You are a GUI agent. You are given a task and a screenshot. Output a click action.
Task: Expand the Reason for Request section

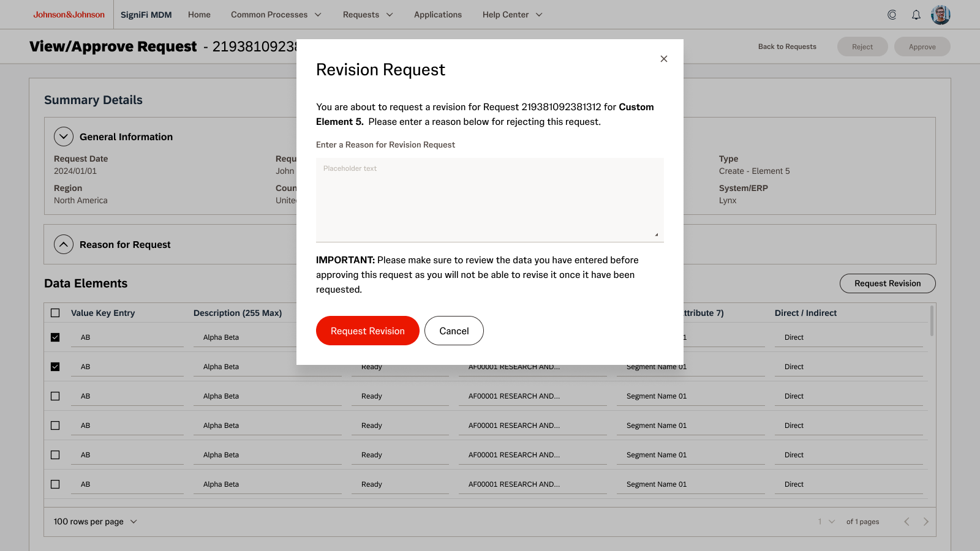pos(64,244)
